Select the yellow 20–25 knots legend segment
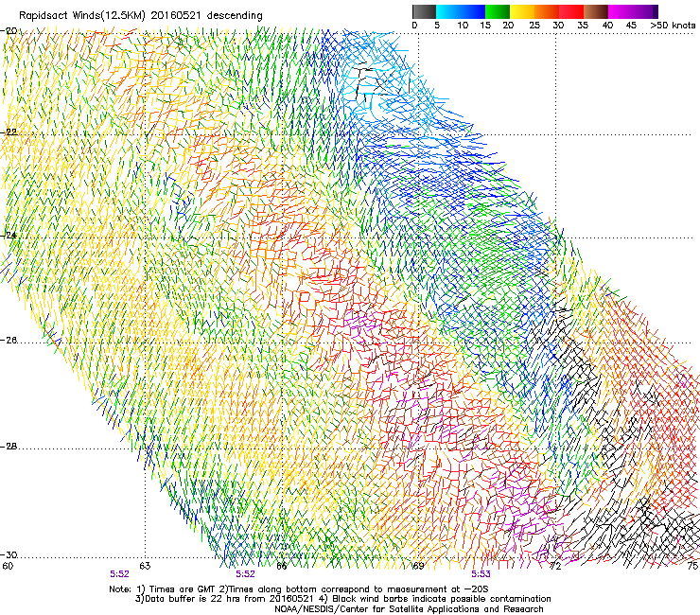 coord(522,11)
